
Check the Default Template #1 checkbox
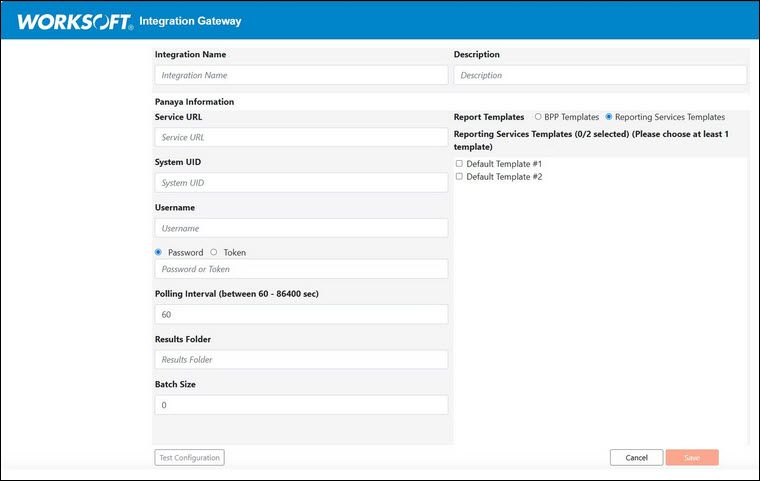(x=459, y=163)
